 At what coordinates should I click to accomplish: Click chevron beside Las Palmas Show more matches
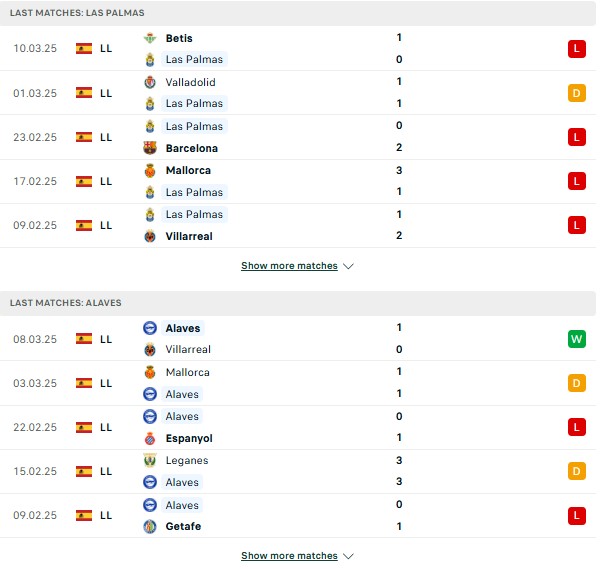348,266
